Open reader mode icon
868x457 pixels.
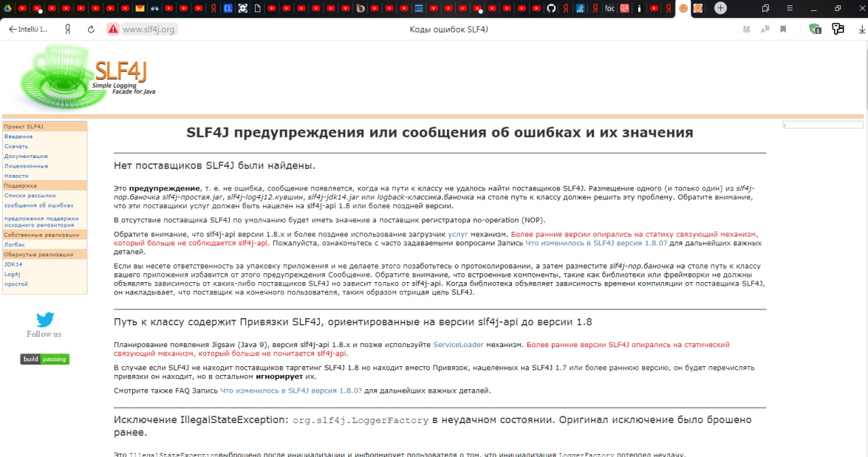pos(747,29)
